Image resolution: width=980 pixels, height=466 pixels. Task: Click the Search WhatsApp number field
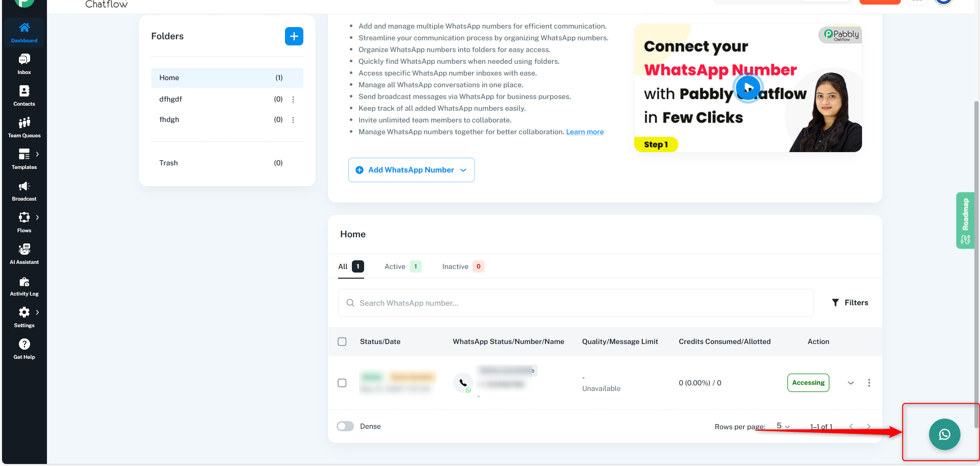(x=576, y=303)
